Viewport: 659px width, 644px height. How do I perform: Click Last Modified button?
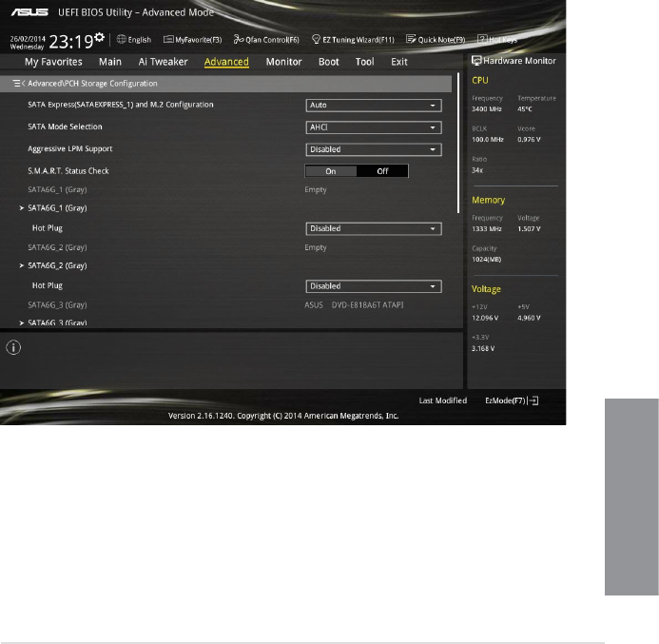pyautogui.click(x=443, y=400)
